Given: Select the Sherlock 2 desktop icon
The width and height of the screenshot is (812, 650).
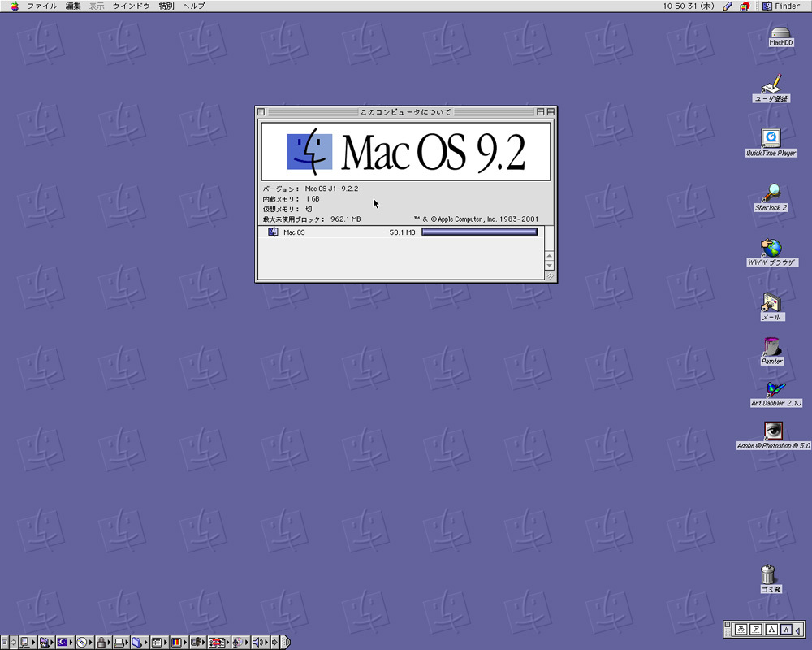Looking at the screenshot, I should pyautogui.click(x=771, y=197).
